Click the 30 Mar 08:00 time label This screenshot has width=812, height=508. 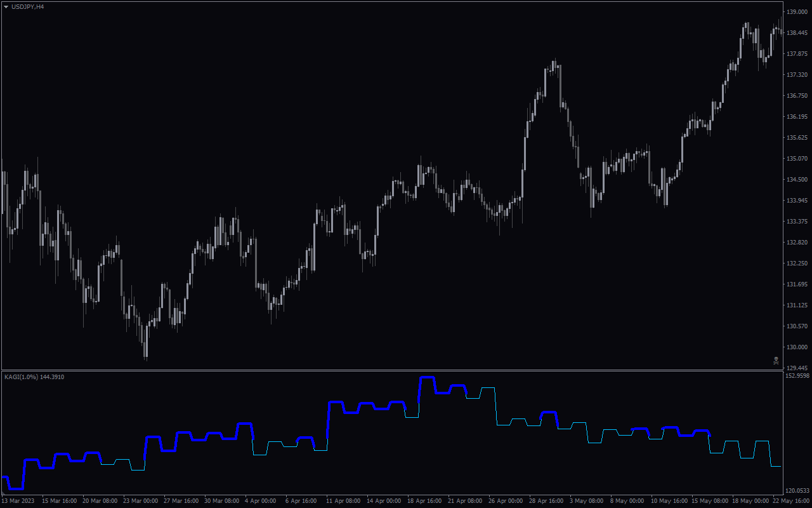click(x=222, y=501)
